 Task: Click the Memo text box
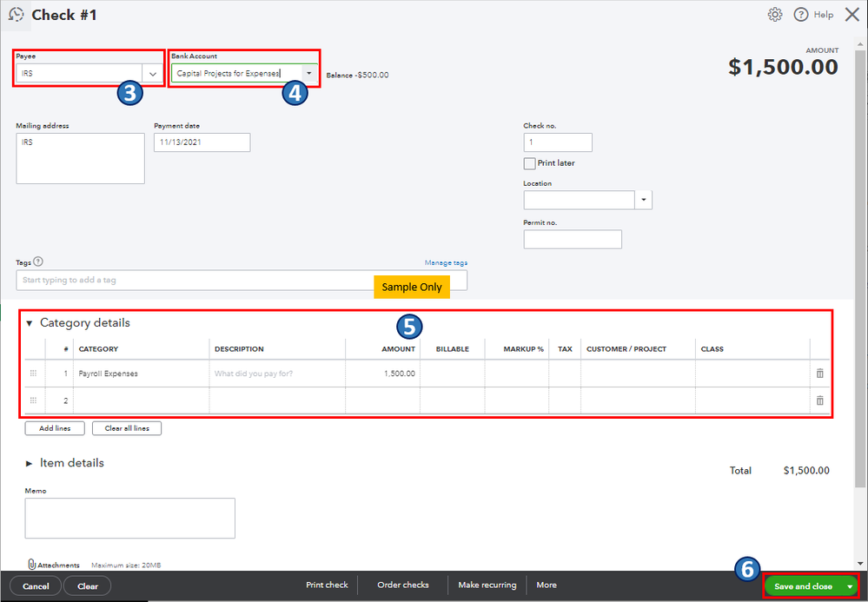pos(130,518)
